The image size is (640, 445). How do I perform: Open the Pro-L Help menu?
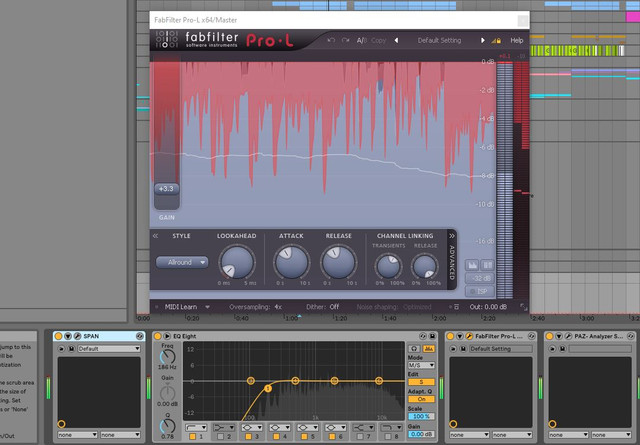pyautogui.click(x=516, y=40)
